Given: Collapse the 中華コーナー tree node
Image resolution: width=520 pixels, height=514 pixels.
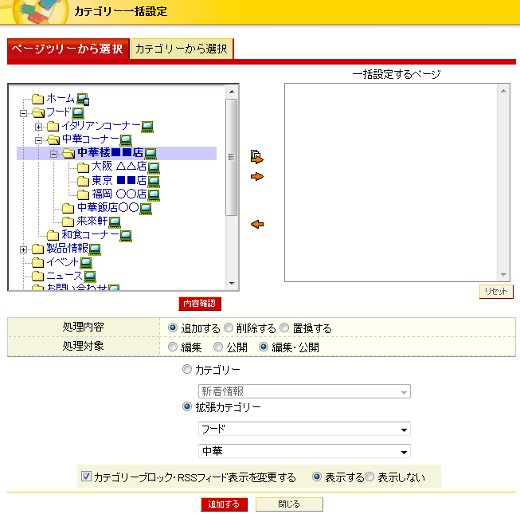Looking at the screenshot, I should point(38,140).
